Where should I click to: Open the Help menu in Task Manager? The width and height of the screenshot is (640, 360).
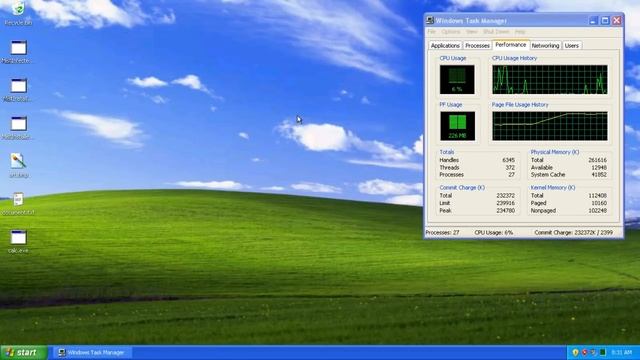pos(520,32)
